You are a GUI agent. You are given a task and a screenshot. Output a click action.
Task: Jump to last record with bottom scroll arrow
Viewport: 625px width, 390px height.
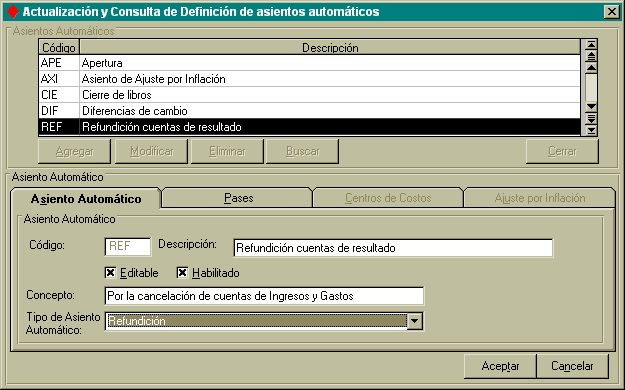tap(591, 130)
